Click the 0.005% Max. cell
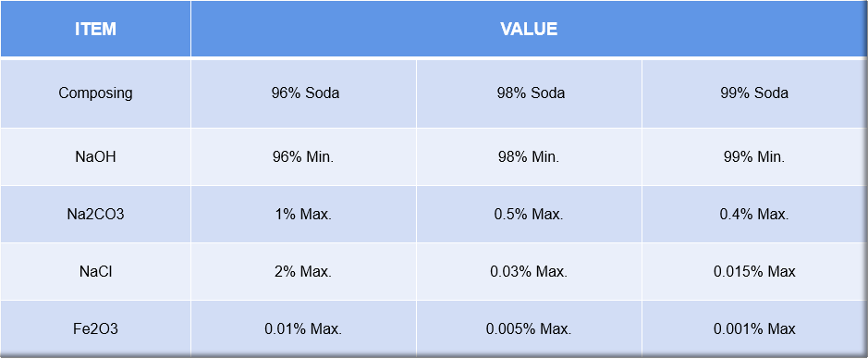The width and height of the screenshot is (868, 359). point(529,329)
